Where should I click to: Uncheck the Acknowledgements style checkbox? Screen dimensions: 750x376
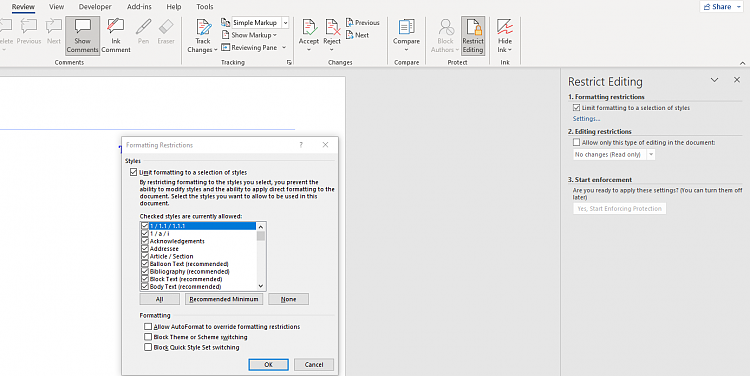point(145,241)
